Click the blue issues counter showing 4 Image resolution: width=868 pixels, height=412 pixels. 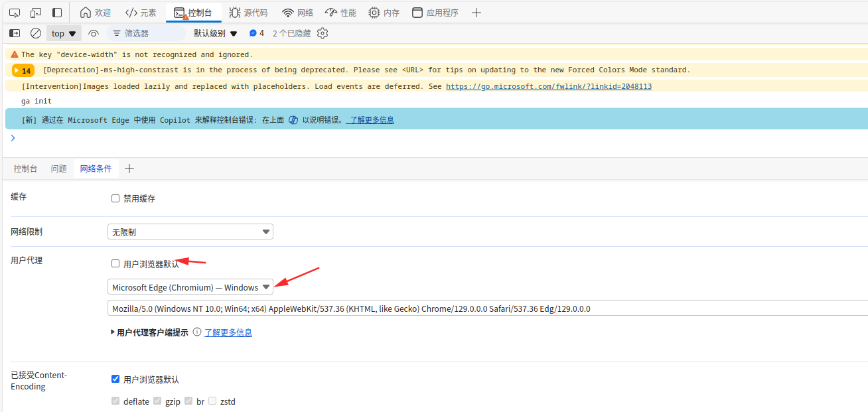[257, 33]
